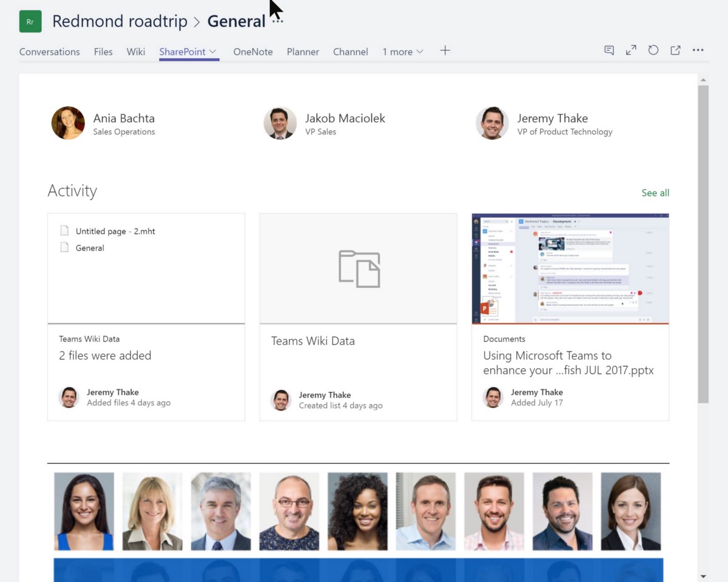This screenshot has width=728, height=582.
Task: Open Using Microsoft Teams pptx document
Action: click(568, 363)
